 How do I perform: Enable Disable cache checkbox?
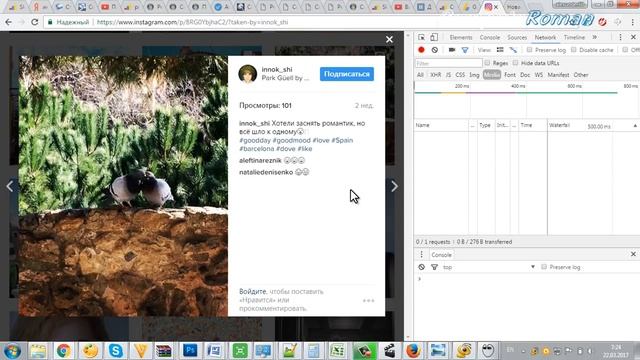(574, 50)
